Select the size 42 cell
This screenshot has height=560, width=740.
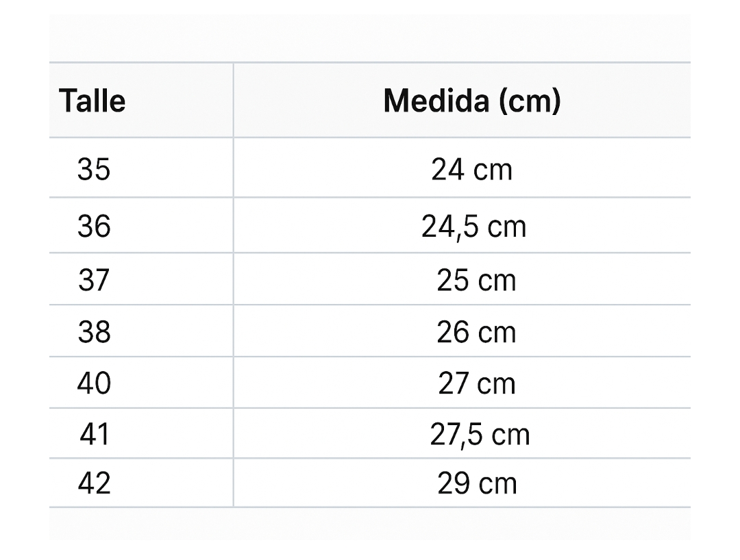pos(94,483)
